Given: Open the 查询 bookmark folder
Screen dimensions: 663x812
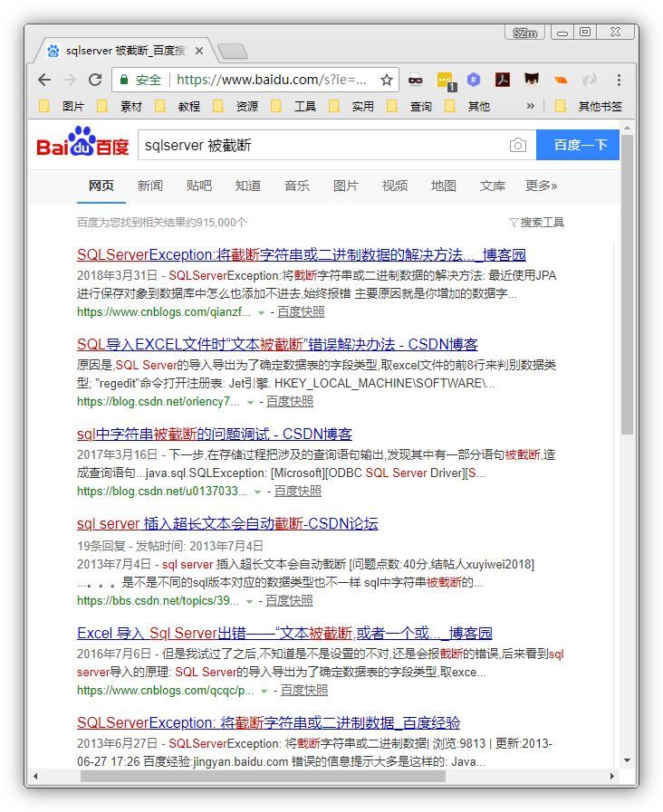Looking at the screenshot, I should click(409, 107).
